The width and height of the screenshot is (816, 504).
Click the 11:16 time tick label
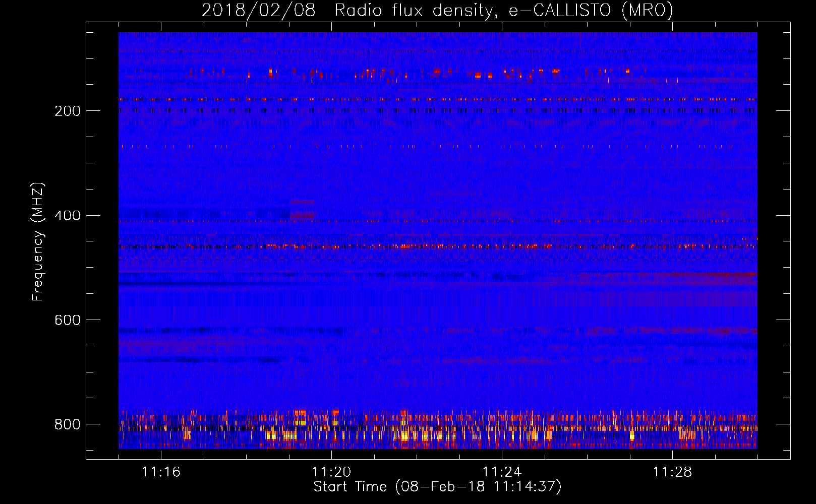tap(161, 472)
